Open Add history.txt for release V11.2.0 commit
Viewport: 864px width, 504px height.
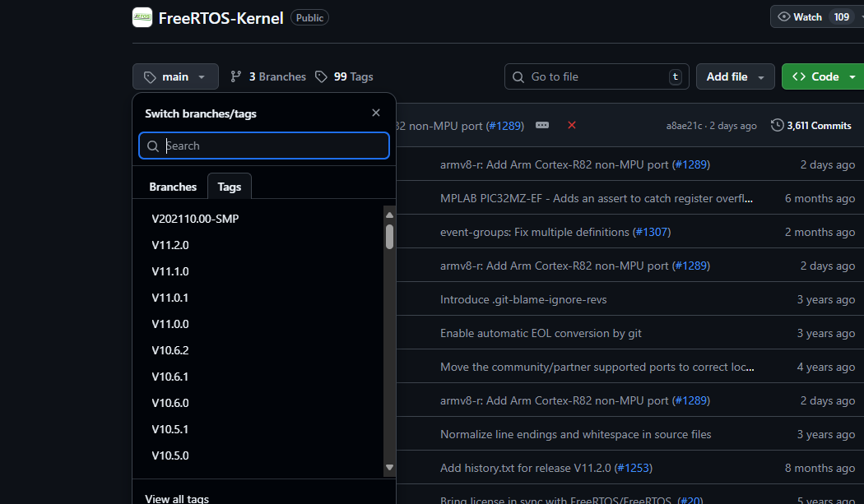525,468
